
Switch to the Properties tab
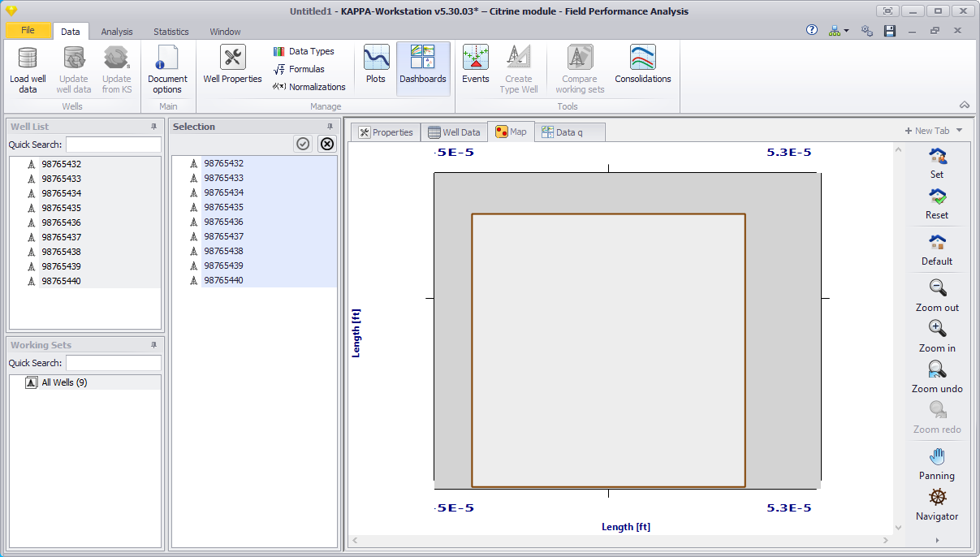pos(386,132)
